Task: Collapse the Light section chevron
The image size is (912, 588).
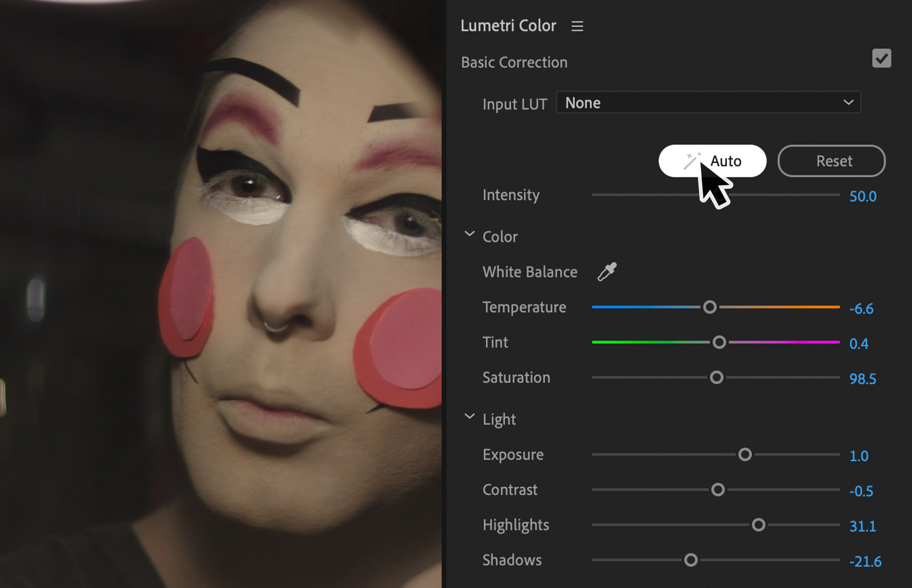Action: pos(470,416)
